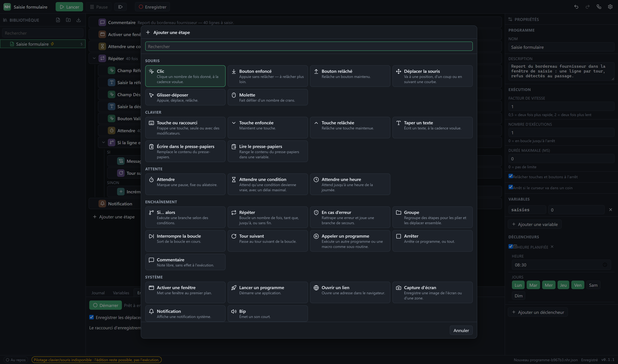
Task: Collapse the Si la ligne condition step
Action: point(104,143)
